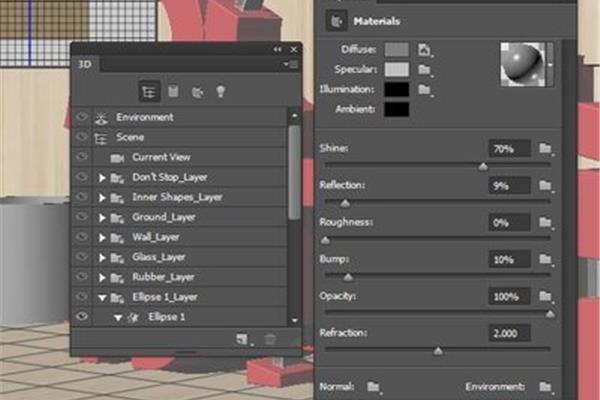
Task: Click the Shine slider handle
Action: click(x=483, y=166)
